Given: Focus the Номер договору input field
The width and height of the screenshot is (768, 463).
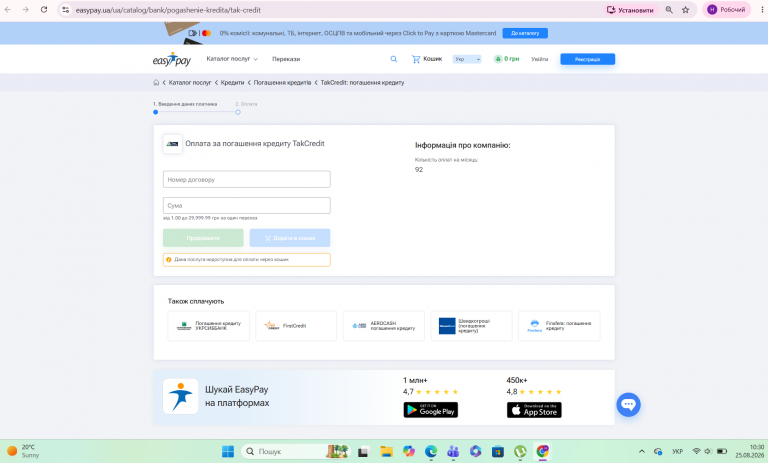Looking at the screenshot, I should click(247, 179).
